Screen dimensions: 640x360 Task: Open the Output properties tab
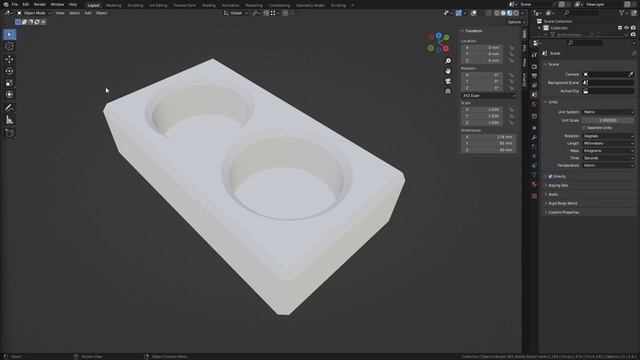tap(534, 76)
